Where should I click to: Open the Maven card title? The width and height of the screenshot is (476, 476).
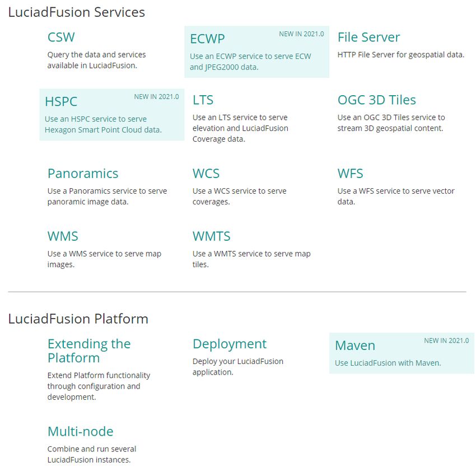[x=355, y=346]
